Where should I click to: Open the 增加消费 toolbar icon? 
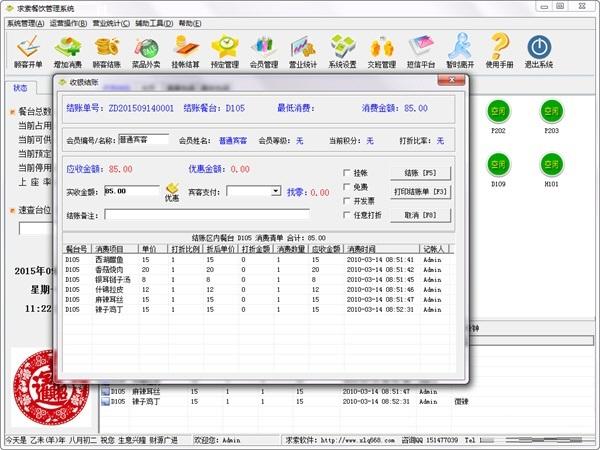tap(68, 48)
